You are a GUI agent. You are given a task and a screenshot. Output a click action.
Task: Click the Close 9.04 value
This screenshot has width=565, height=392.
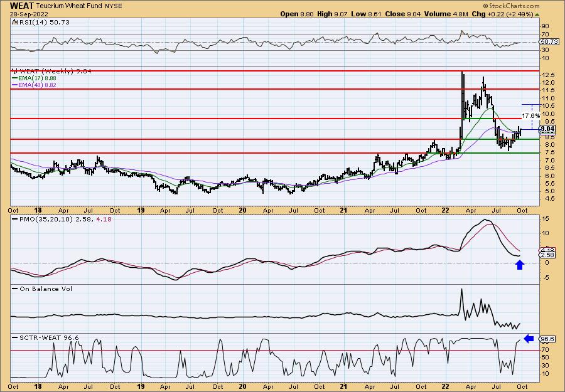(402, 14)
